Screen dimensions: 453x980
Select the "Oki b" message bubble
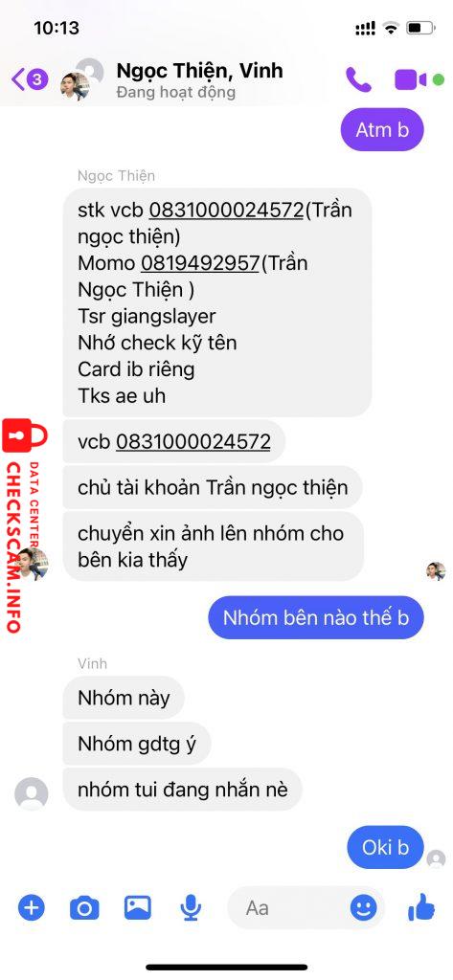tap(385, 847)
